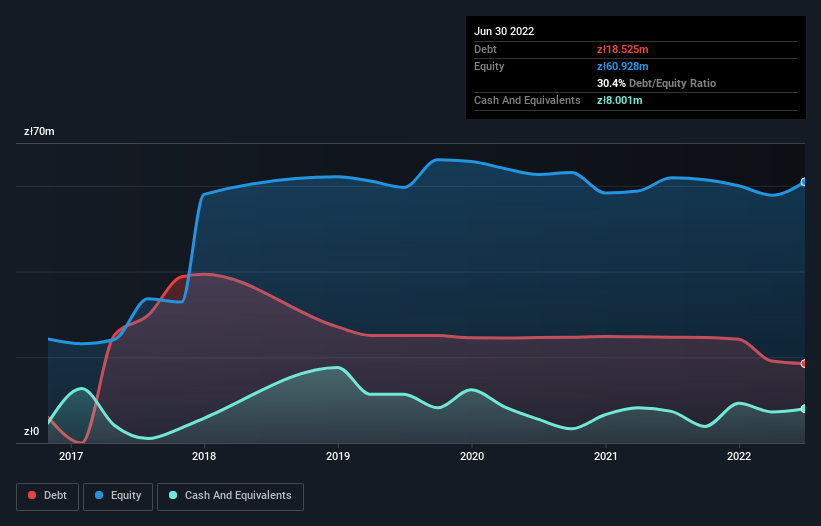Click the zł0 y-axis label
821x526 pixels.
(31, 431)
